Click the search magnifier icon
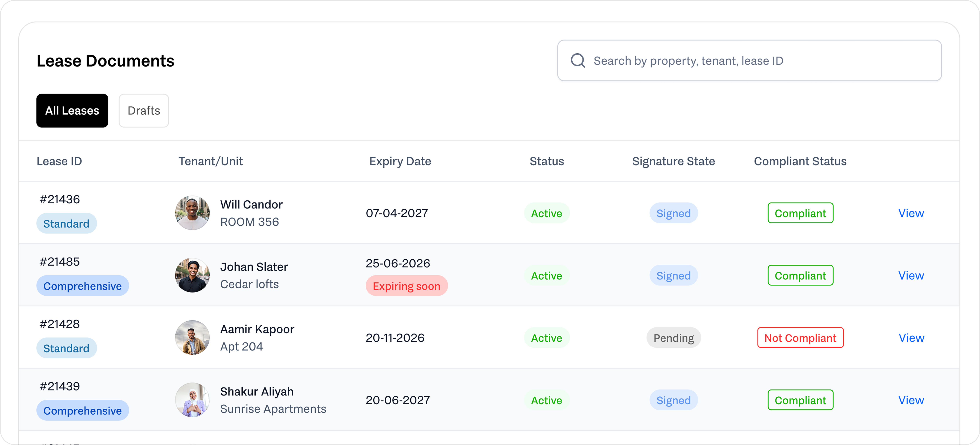The height and width of the screenshot is (445, 980). [x=577, y=60]
